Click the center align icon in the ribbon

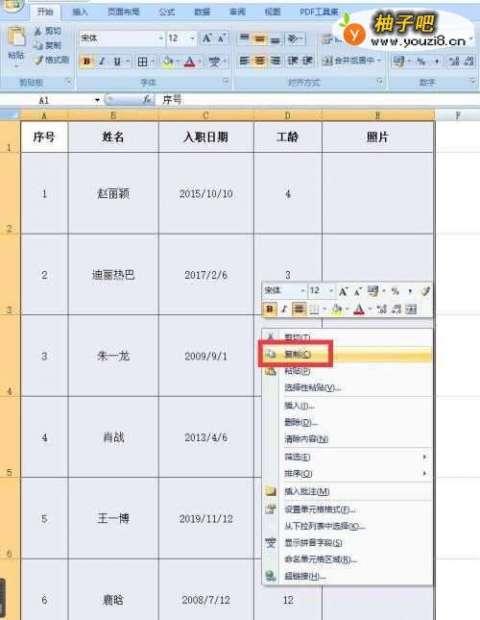point(260,60)
